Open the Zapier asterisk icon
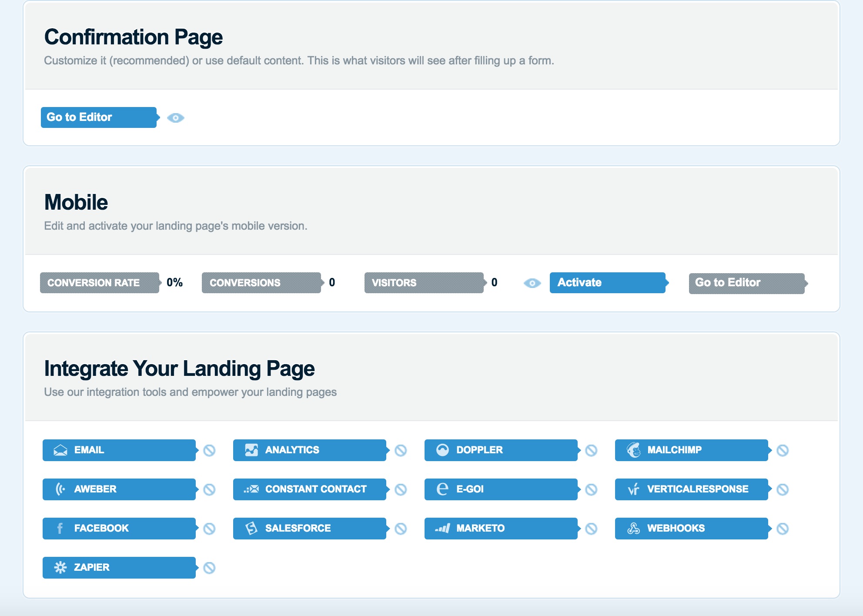The image size is (863, 616). click(60, 568)
